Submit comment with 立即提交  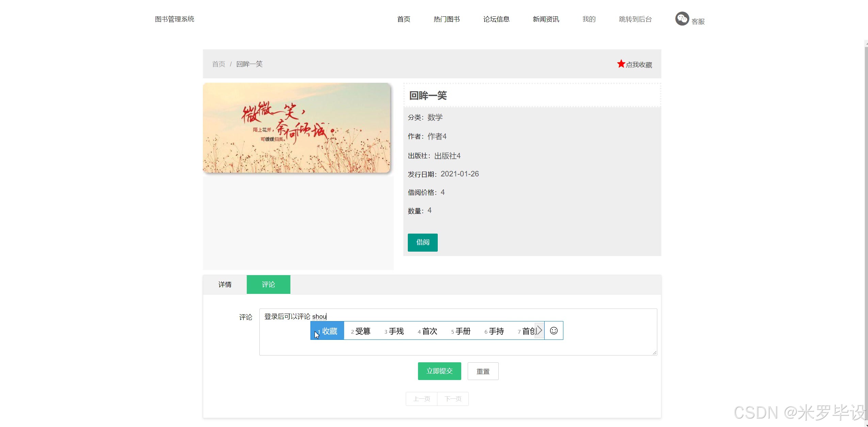pos(439,371)
